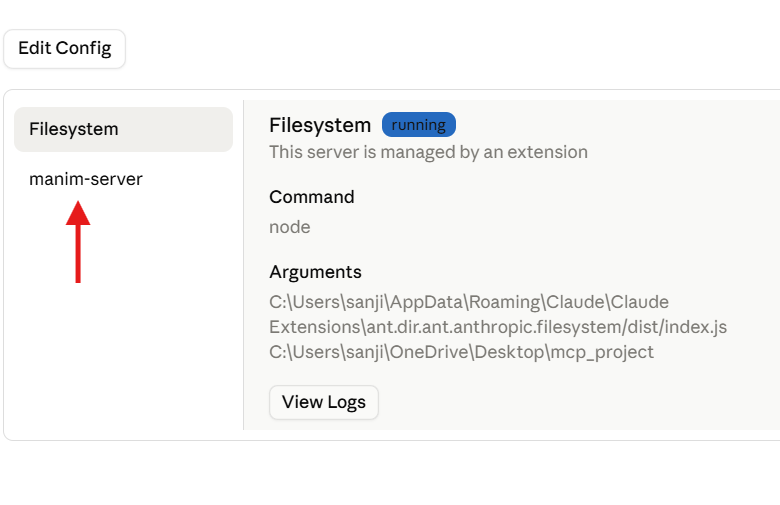Click the 'node' command value

click(290, 227)
